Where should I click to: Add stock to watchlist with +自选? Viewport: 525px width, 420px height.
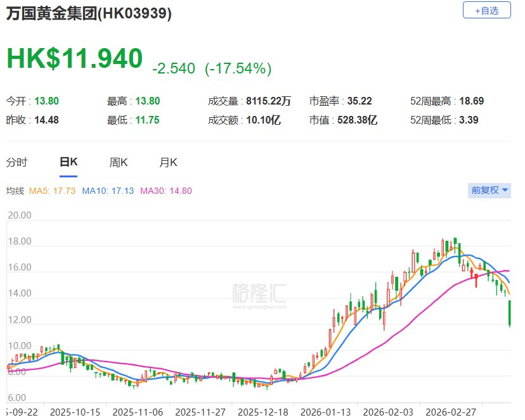486,10
